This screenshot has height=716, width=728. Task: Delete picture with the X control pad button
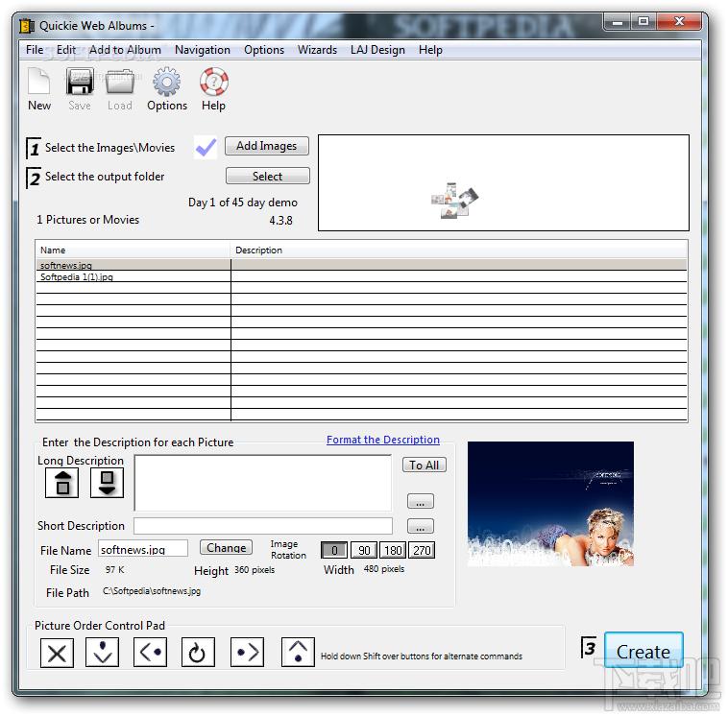pyautogui.click(x=57, y=653)
